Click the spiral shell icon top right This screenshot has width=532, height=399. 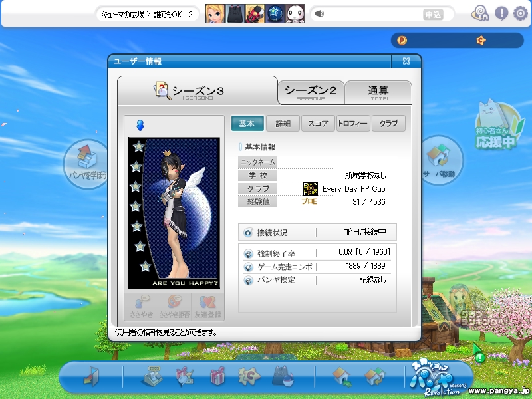pos(480,13)
